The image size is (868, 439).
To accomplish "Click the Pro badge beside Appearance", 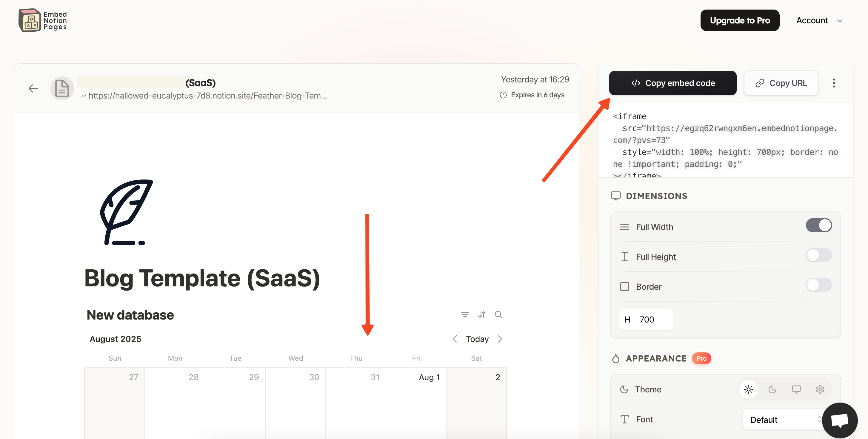I will pos(701,358).
